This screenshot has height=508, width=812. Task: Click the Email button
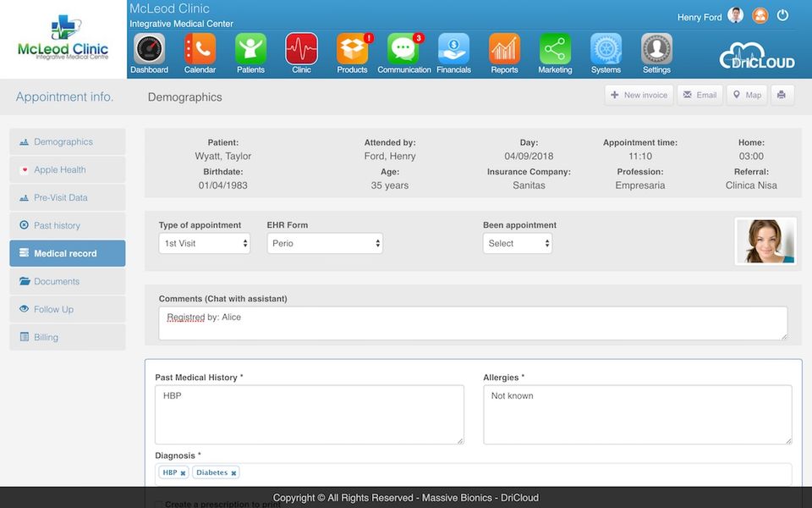pyautogui.click(x=700, y=96)
